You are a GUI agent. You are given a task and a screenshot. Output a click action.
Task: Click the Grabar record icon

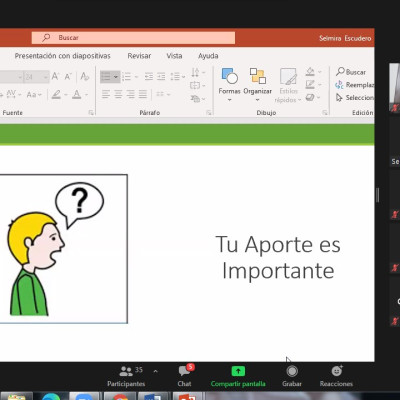coord(292,371)
